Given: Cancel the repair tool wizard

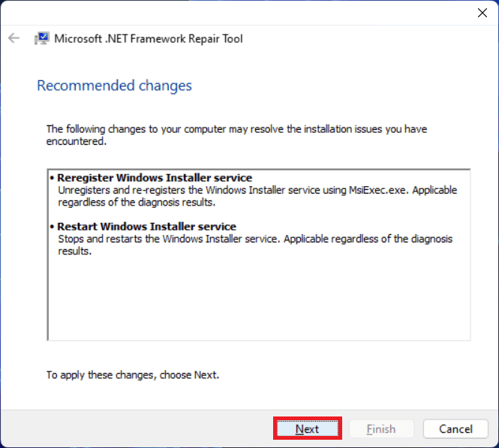Looking at the screenshot, I should click(x=455, y=429).
